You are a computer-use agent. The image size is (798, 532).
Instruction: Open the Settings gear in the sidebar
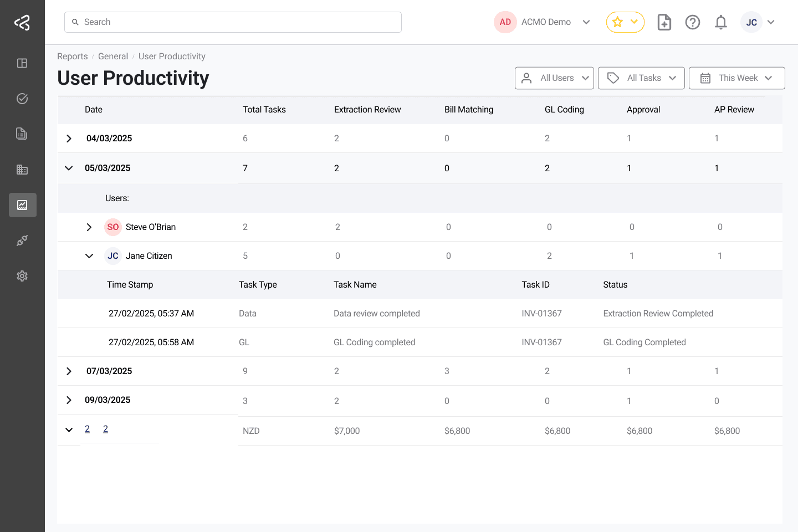[22, 275]
